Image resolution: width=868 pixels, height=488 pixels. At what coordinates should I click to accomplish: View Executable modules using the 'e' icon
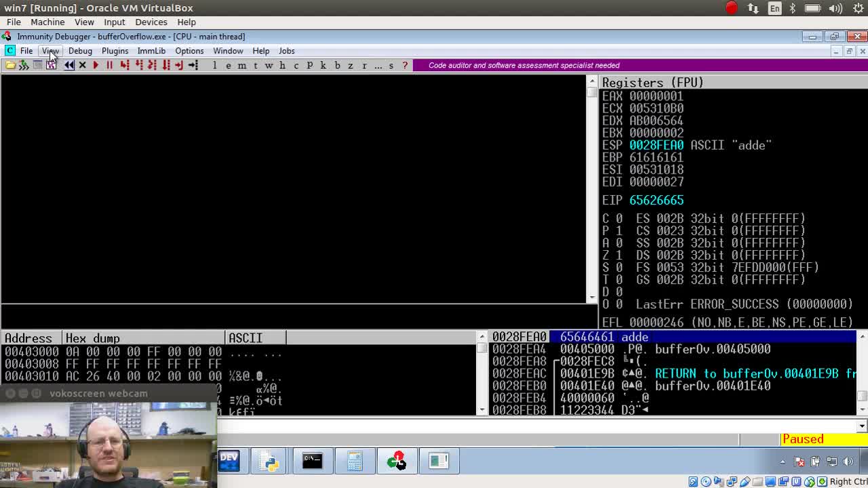(x=229, y=65)
